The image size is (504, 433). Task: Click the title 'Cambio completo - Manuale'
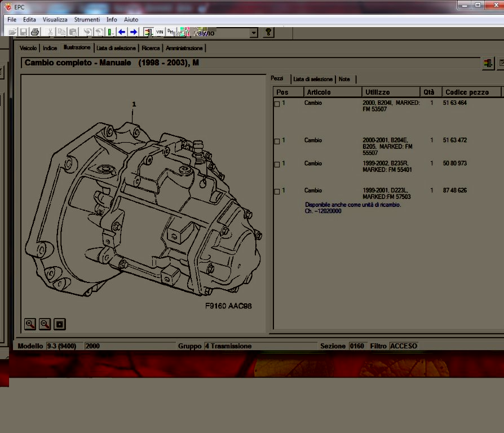78,63
